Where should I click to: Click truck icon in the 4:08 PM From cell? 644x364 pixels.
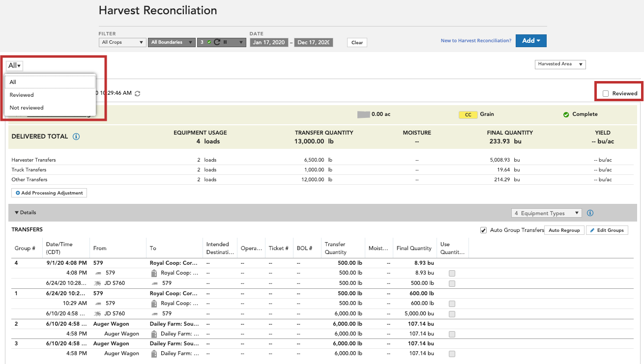[98, 273]
